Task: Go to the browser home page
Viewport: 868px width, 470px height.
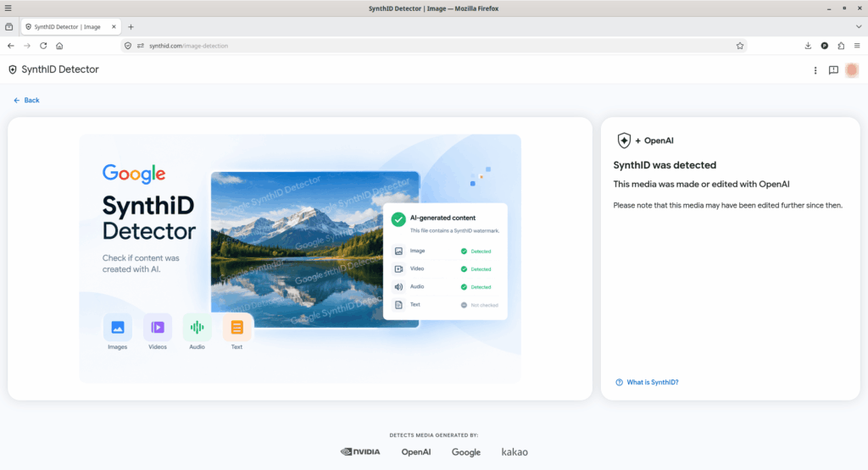Action: (x=59, y=46)
